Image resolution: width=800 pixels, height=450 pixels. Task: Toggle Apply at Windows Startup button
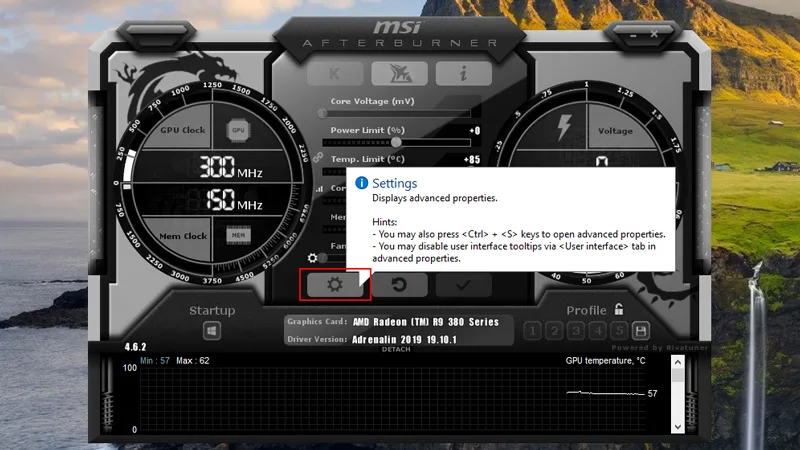coord(212,331)
